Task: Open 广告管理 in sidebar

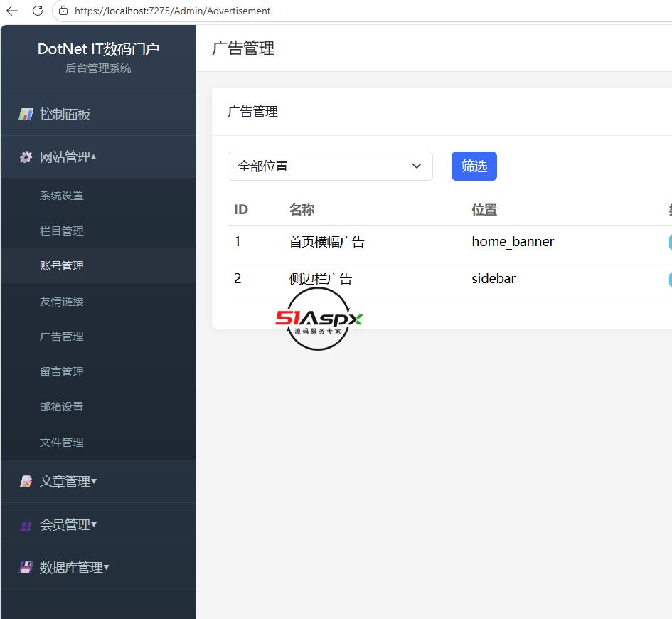Action: pyautogui.click(x=62, y=337)
